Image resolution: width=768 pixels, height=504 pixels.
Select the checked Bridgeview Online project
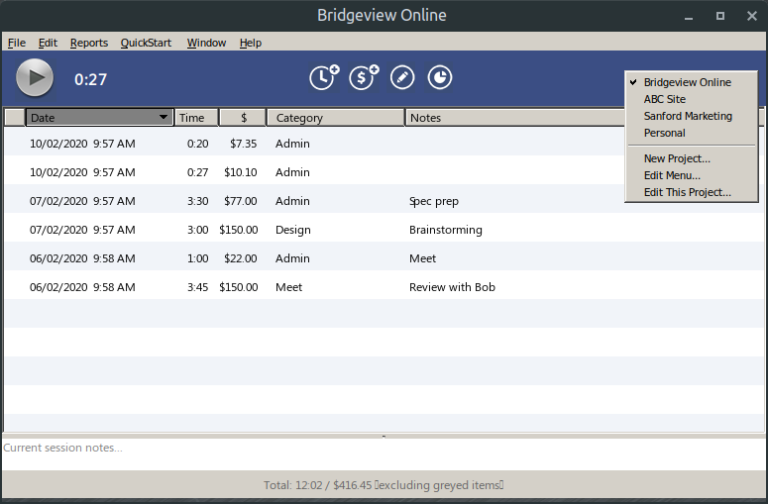click(x=687, y=82)
